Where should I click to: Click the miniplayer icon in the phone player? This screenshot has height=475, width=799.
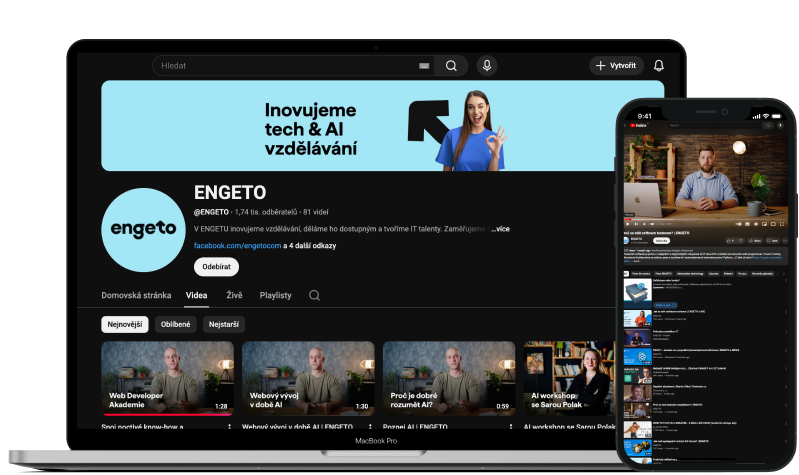pos(764,224)
